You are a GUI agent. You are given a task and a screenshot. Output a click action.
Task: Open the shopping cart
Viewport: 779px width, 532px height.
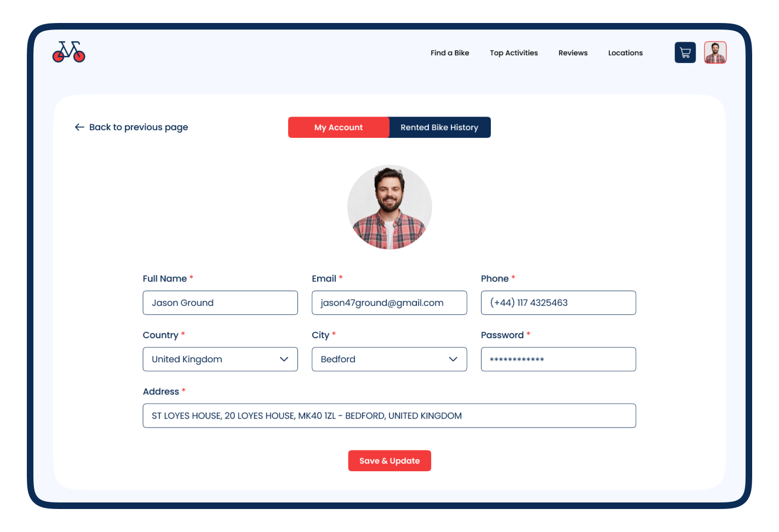coord(685,53)
